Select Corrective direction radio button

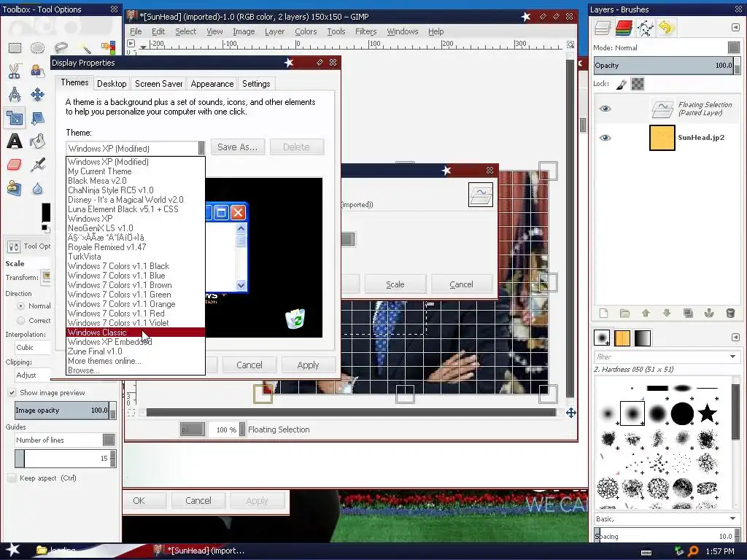(20, 321)
